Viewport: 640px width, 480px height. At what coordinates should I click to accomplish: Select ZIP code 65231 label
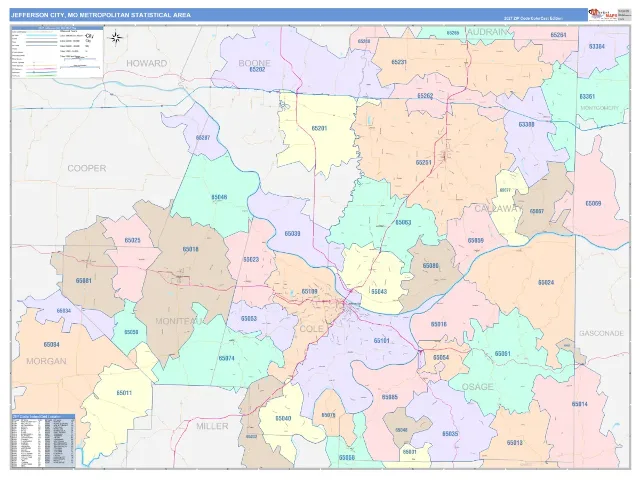(x=399, y=62)
